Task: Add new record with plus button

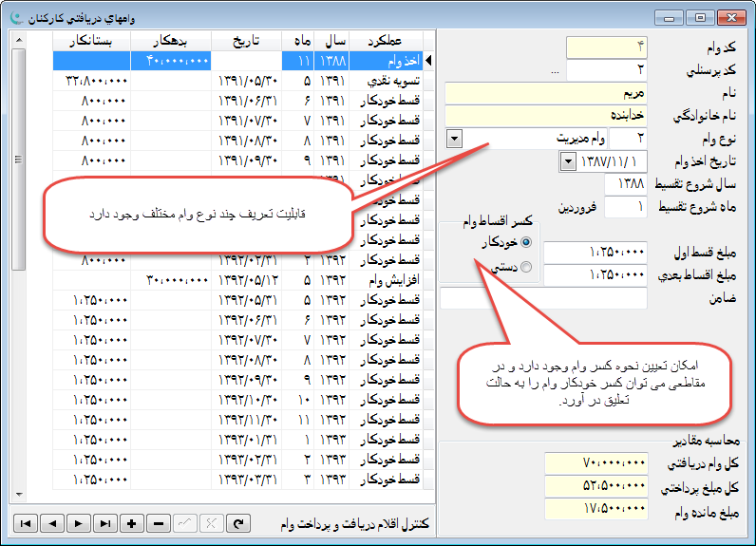Action: (x=132, y=523)
